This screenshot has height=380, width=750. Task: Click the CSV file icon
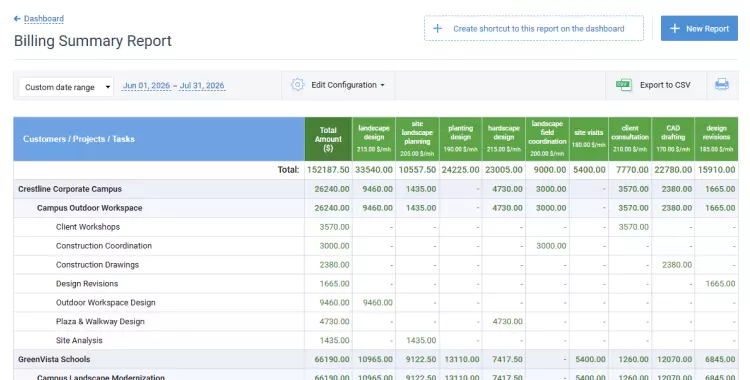pos(624,85)
